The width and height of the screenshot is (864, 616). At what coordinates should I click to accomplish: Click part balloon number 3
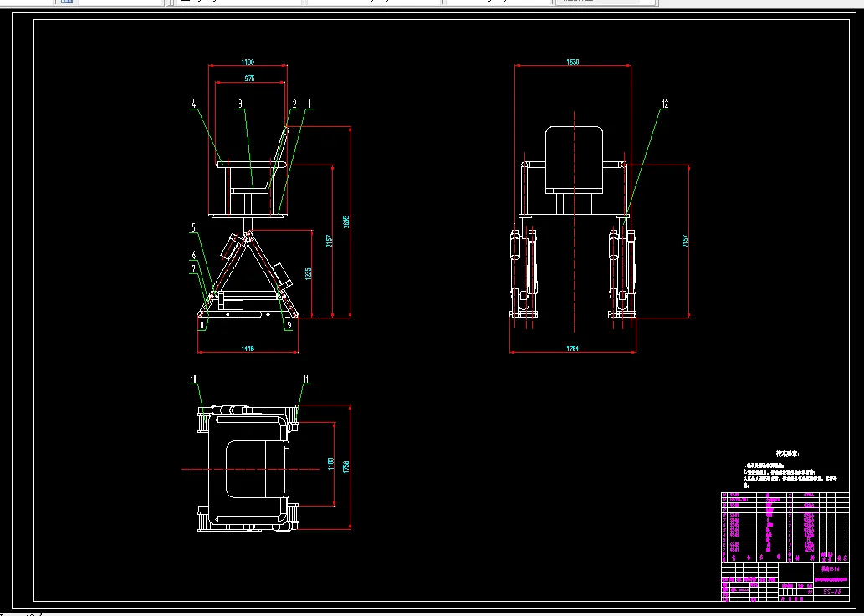coord(240,104)
